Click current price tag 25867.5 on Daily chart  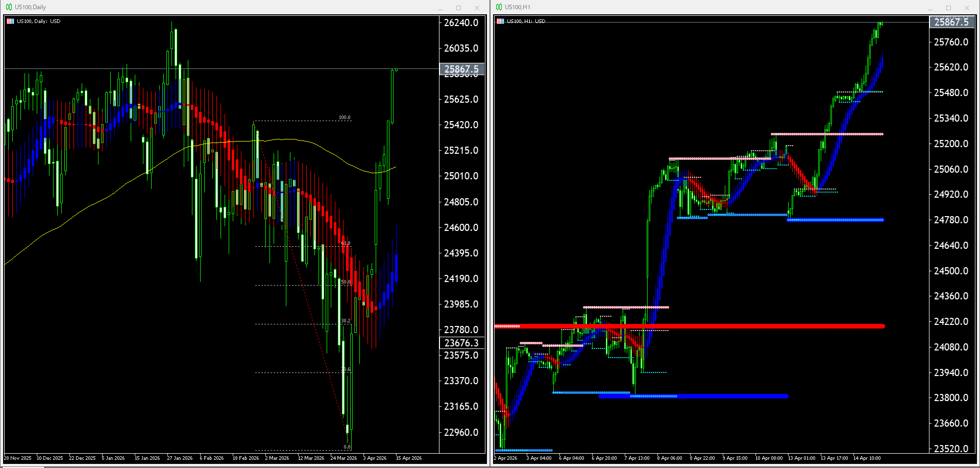pos(461,69)
